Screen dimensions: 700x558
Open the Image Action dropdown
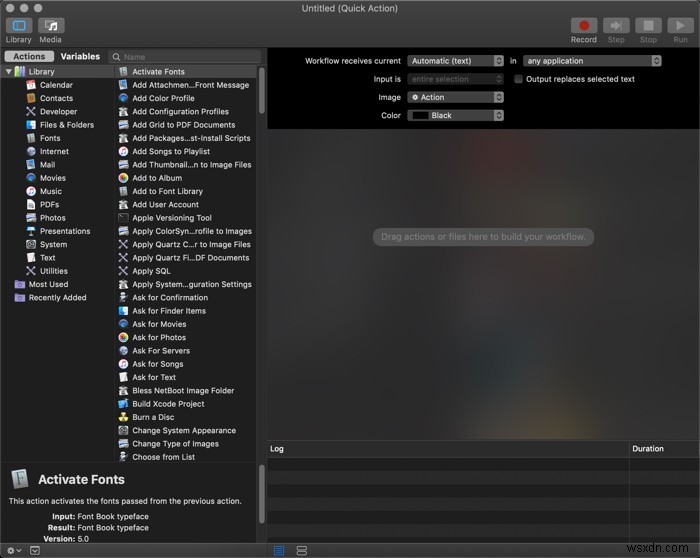pos(455,97)
